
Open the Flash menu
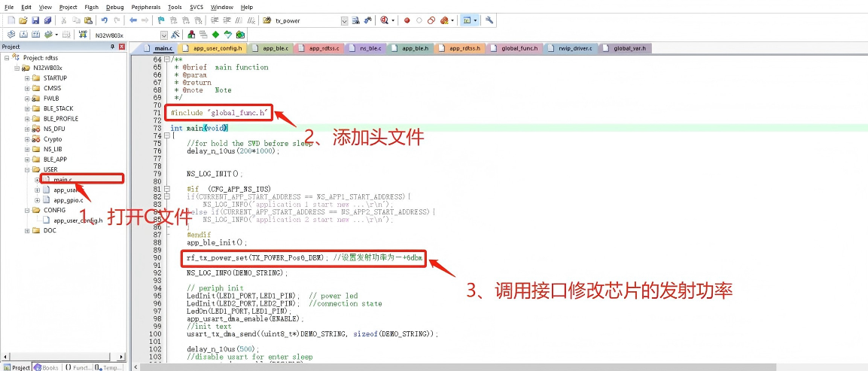tap(90, 7)
